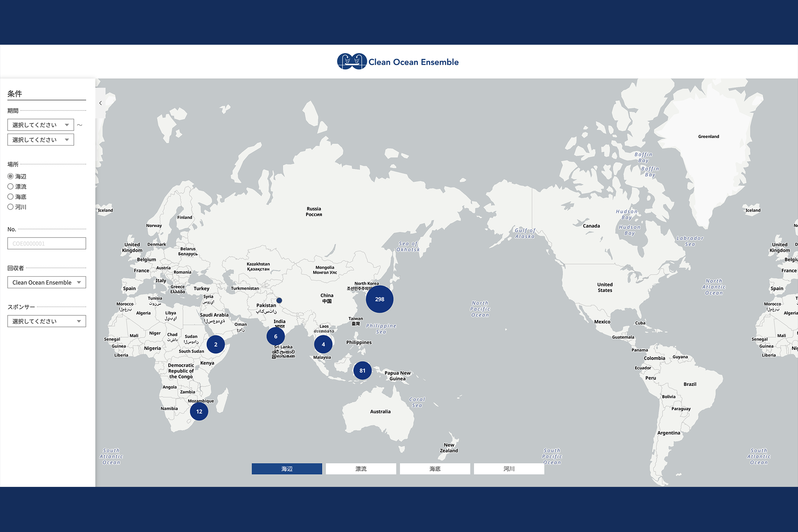
Task: Click the 6 cluster marker over India
Action: (x=276, y=336)
